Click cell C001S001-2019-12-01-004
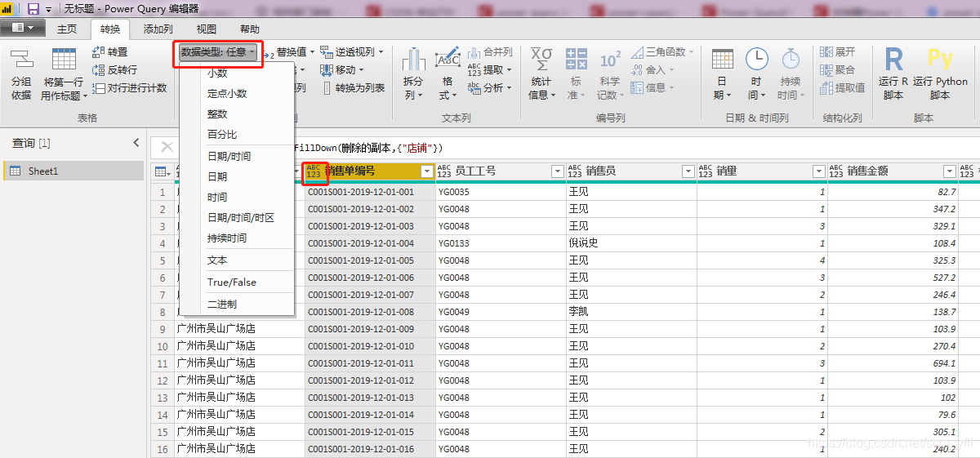Screen dimensions: 980x458 click(370, 243)
